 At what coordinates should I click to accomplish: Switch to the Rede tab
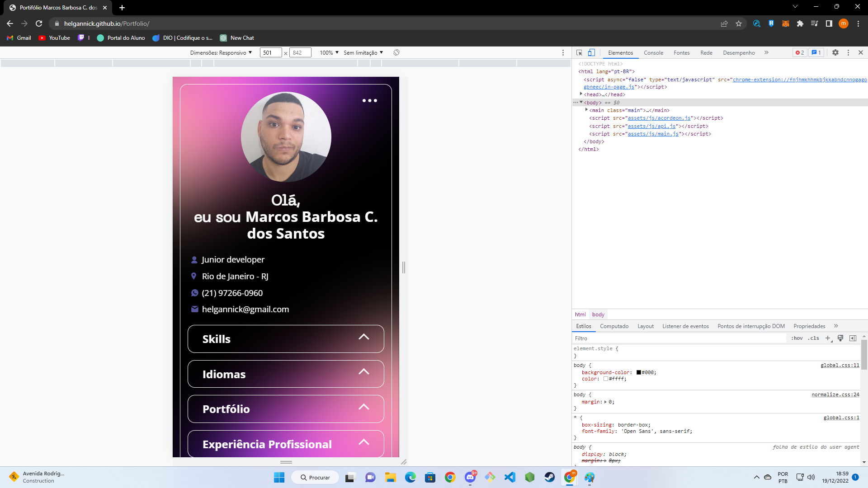[x=706, y=53]
